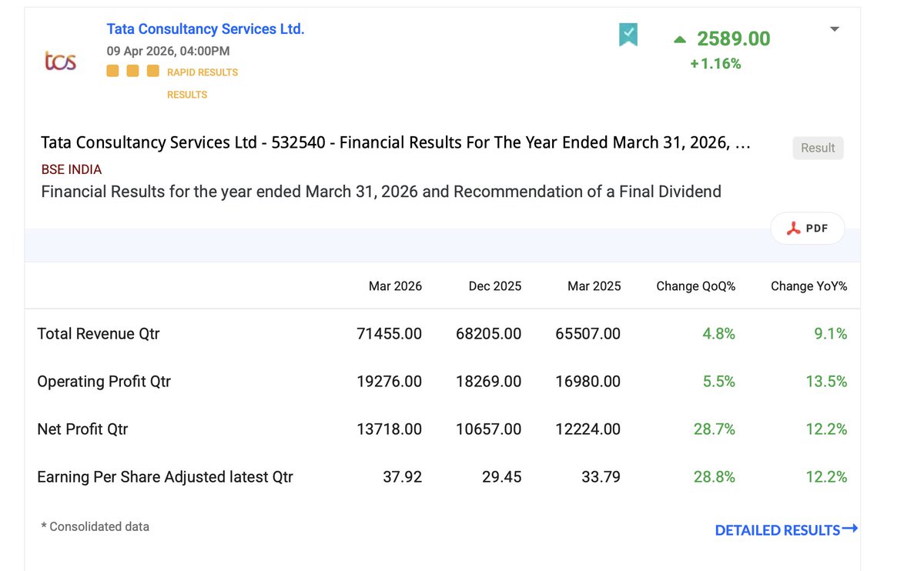
Task: Select the 65507.00 revenue value
Action: coord(588,334)
